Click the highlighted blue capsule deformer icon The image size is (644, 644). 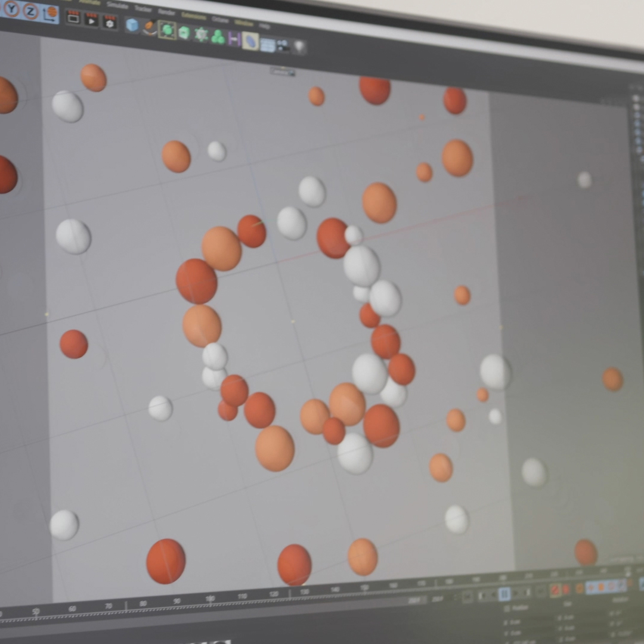(x=250, y=42)
